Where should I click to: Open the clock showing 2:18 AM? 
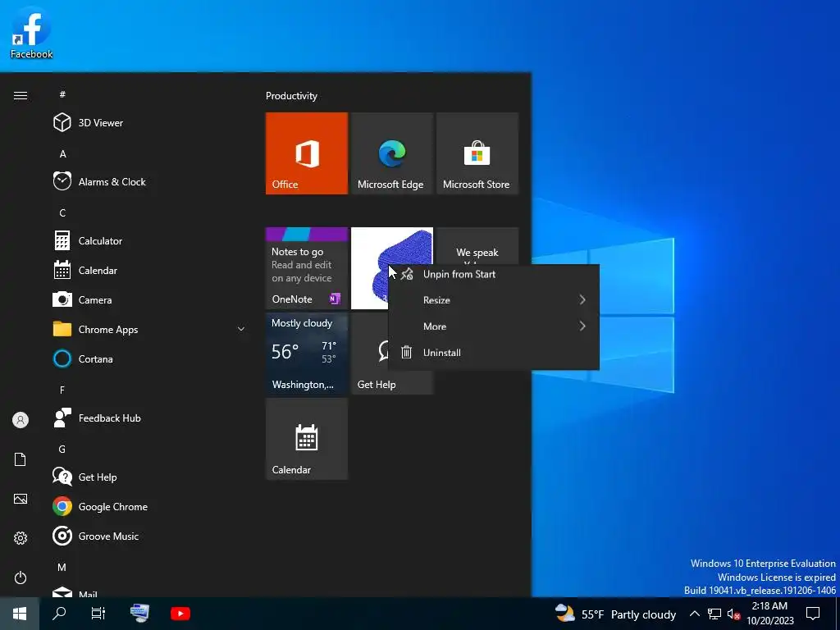[769, 614]
